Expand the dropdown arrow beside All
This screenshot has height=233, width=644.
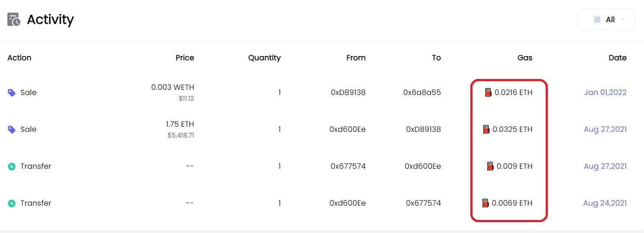pos(623,20)
